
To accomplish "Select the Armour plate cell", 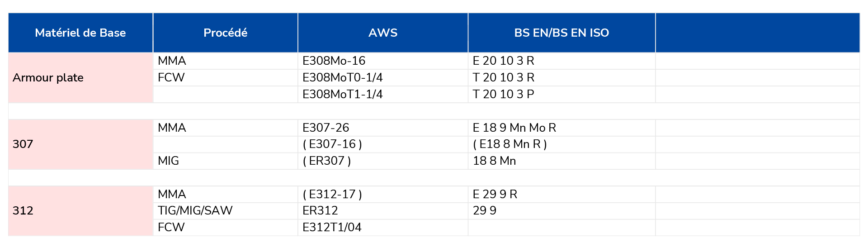I will point(80,78).
